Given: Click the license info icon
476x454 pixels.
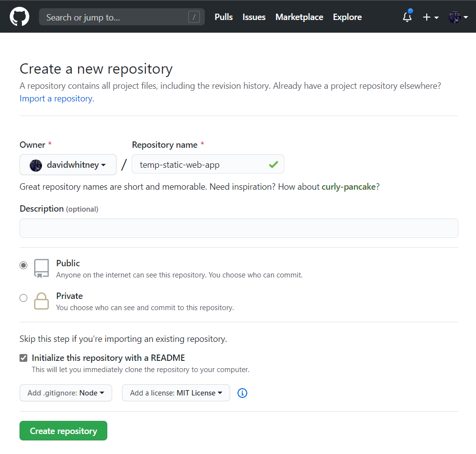Looking at the screenshot, I should (242, 393).
